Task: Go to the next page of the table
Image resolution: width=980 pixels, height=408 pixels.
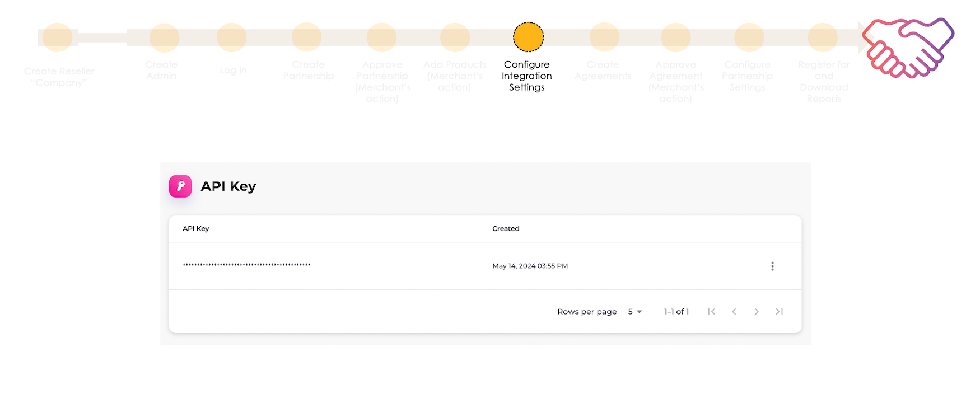Action: 757,312
